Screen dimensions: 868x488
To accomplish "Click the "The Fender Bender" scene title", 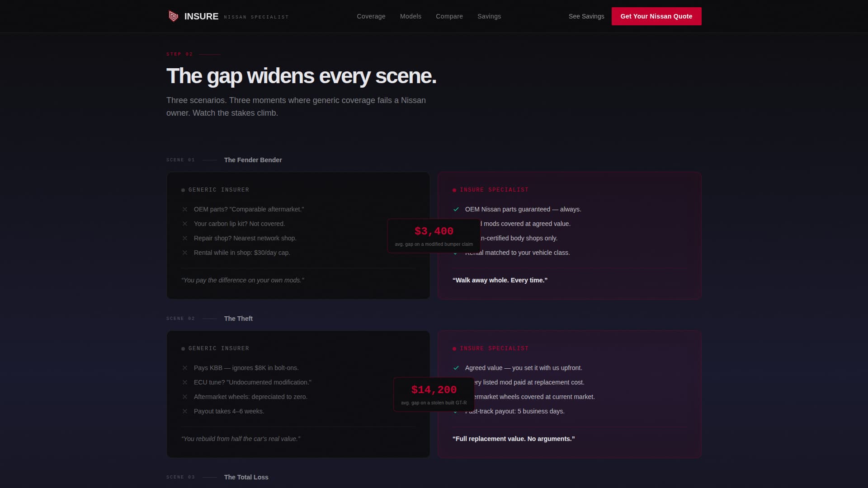I will [253, 160].
